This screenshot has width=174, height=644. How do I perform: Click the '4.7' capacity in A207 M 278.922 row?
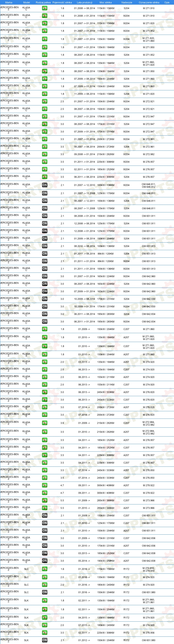tap(62, 485)
